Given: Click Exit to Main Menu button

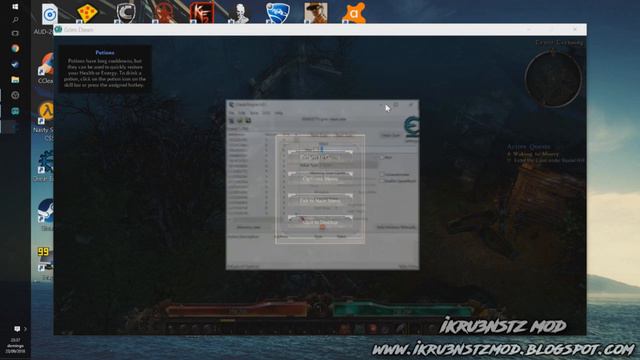Looking at the screenshot, I should 320,201.
